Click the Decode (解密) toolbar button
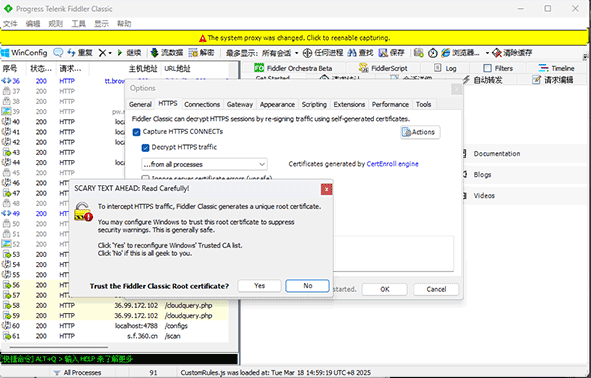Screen dimensions: 591x378 [202, 53]
